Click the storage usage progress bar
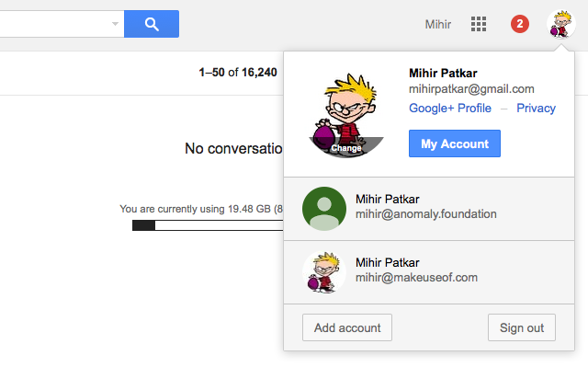The width and height of the screenshot is (588, 367). [x=208, y=225]
